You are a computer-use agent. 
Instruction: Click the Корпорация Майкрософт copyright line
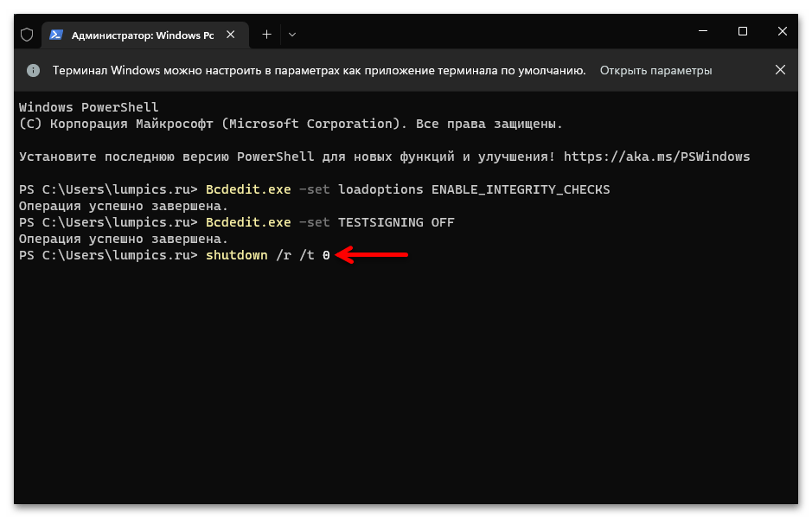tap(290, 124)
